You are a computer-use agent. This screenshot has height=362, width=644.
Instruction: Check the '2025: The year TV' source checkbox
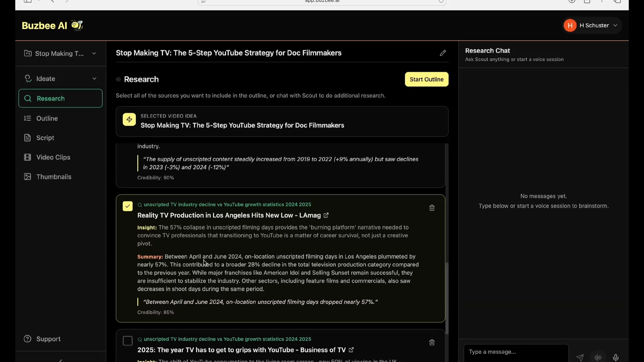[x=127, y=341]
